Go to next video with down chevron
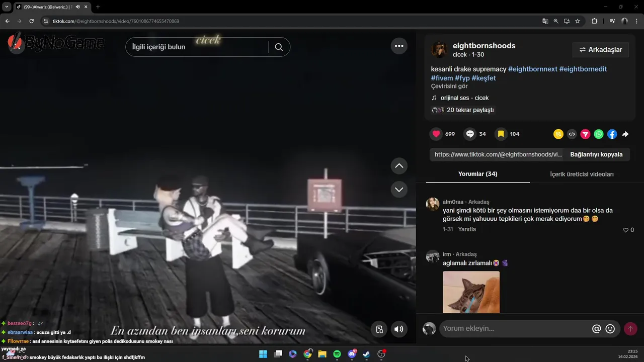This screenshot has width=644, height=362. pos(399,190)
